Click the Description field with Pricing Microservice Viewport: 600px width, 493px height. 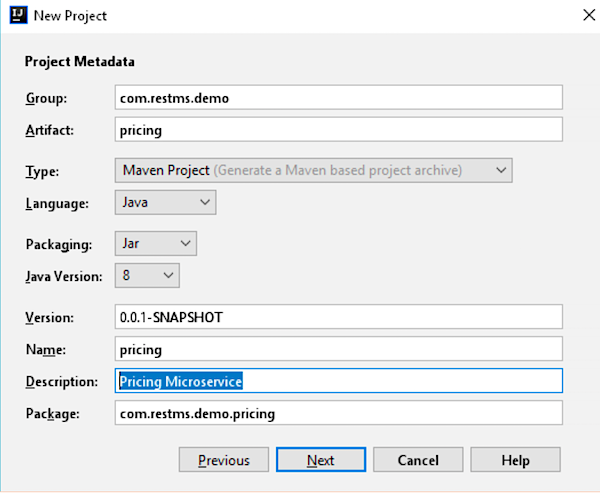[339, 381]
